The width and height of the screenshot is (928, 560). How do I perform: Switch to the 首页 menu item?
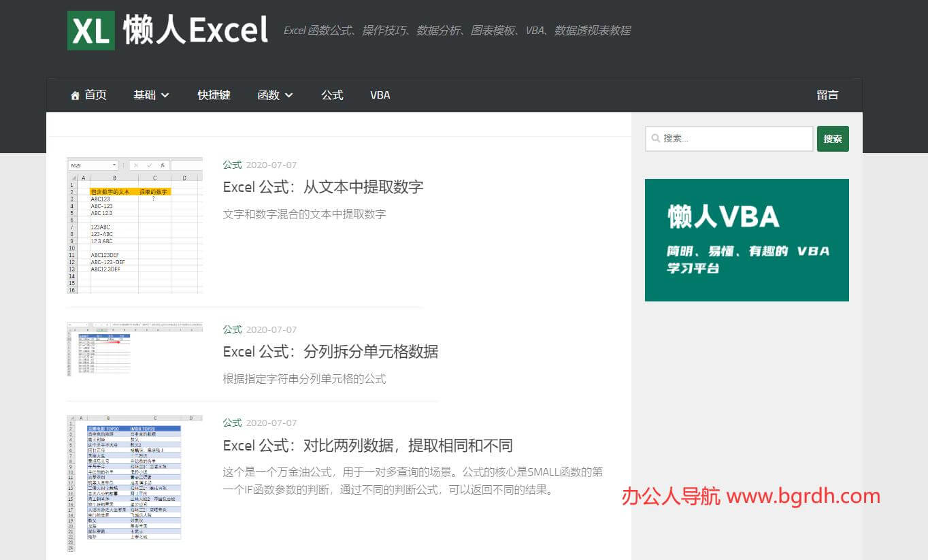pos(96,95)
